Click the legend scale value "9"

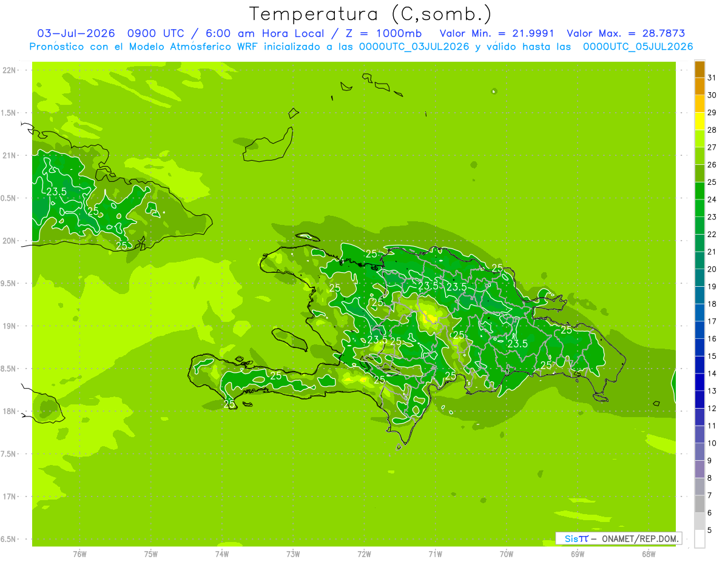click(x=710, y=461)
